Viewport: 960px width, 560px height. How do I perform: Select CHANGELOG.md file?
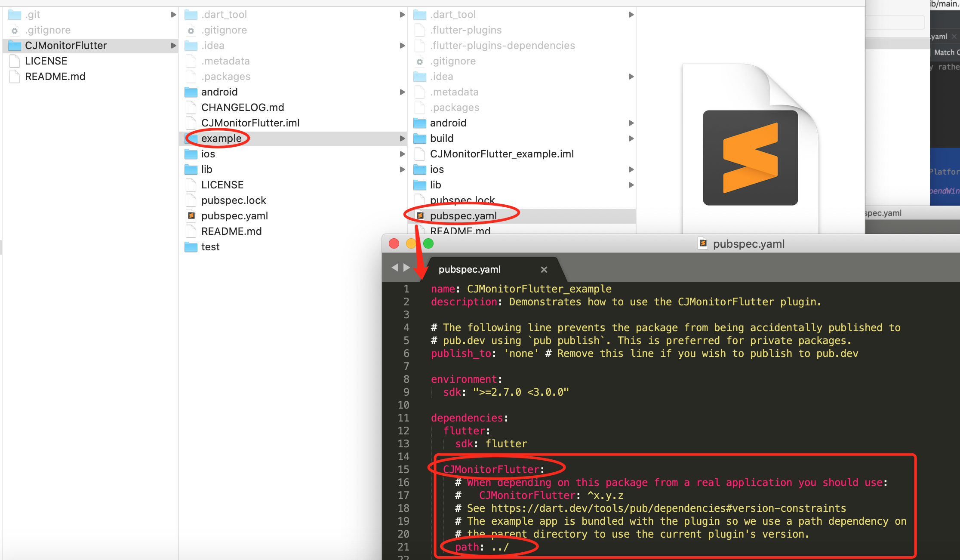click(x=243, y=108)
